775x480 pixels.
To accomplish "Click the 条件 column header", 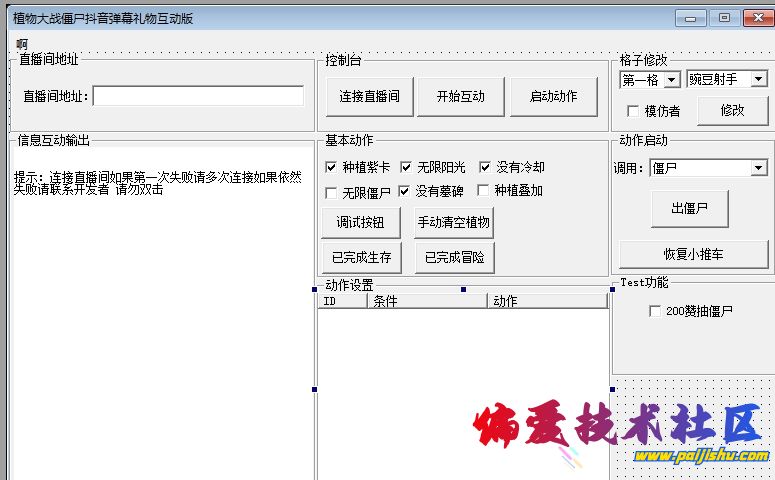I will pyautogui.click(x=427, y=301).
